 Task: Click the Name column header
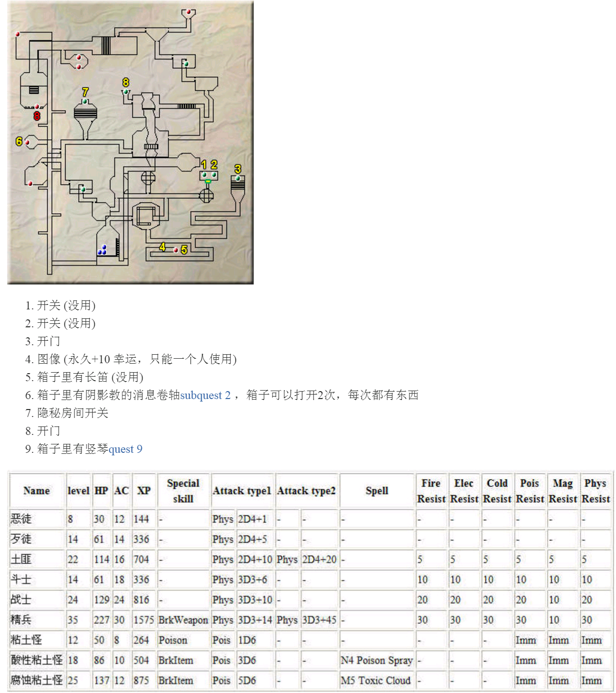(x=37, y=491)
